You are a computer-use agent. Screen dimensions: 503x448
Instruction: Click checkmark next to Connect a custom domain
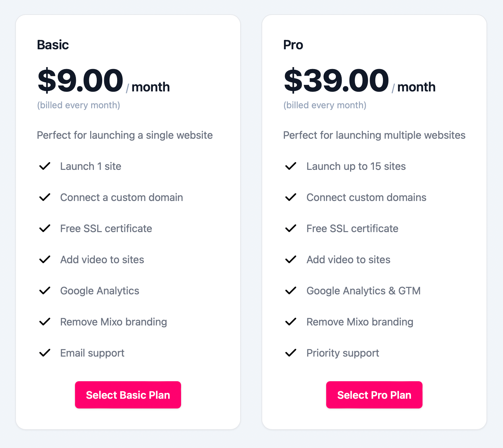[x=45, y=197]
